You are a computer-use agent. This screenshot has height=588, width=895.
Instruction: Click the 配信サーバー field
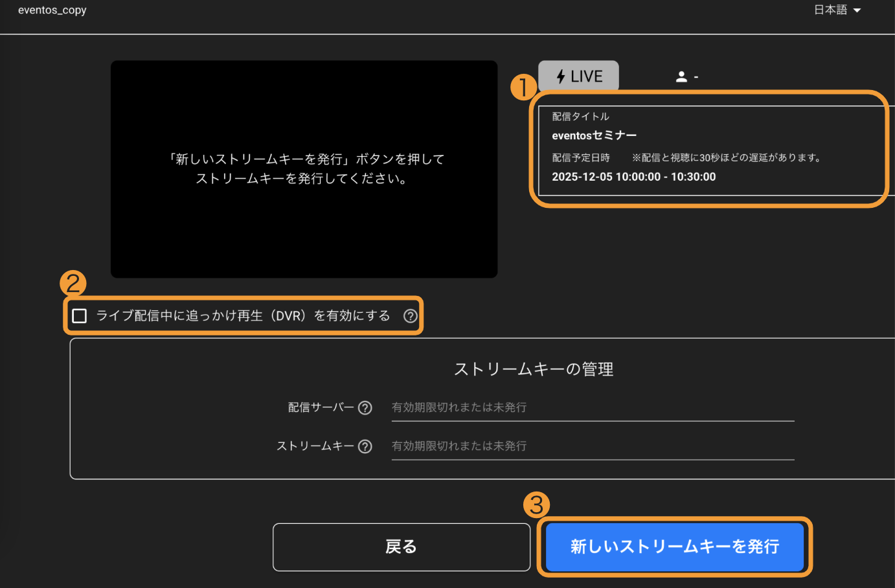click(593, 408)
